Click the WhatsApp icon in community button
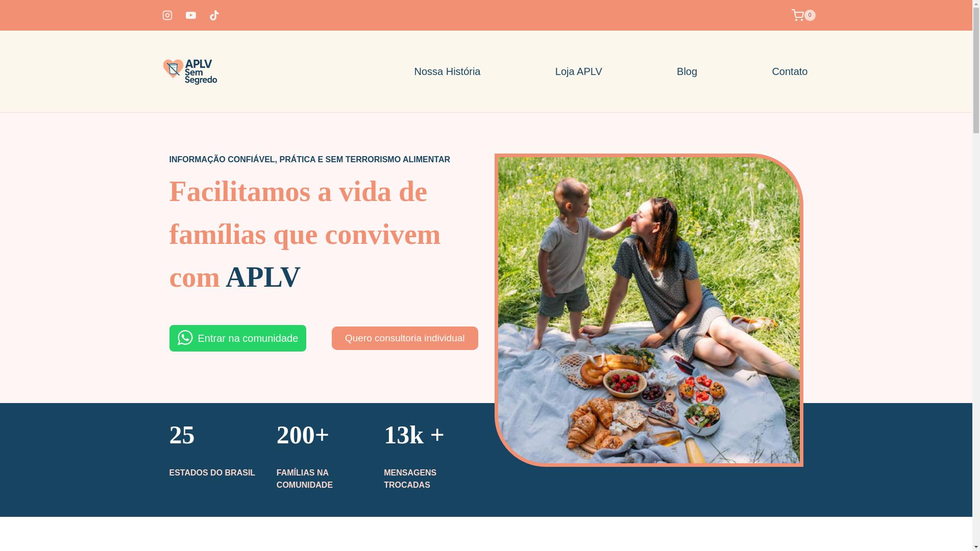Viewport: 980px width, 551px height. (x=185, y=338)
